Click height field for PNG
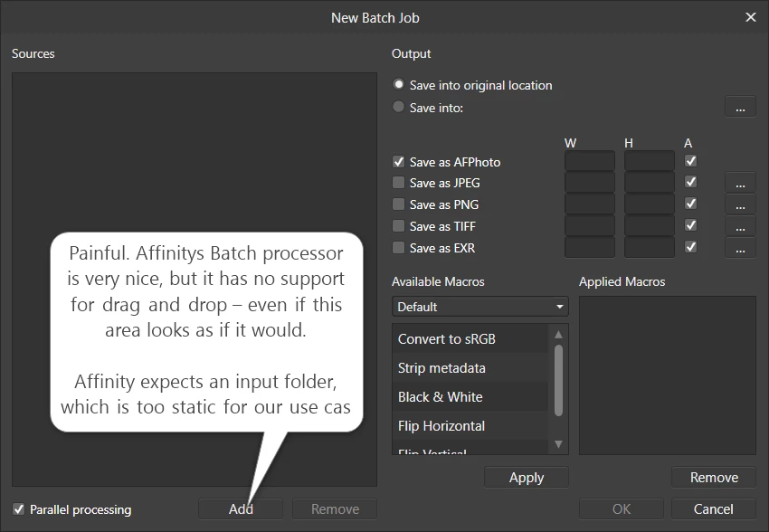The image size is (769, 532). (650, 204)
